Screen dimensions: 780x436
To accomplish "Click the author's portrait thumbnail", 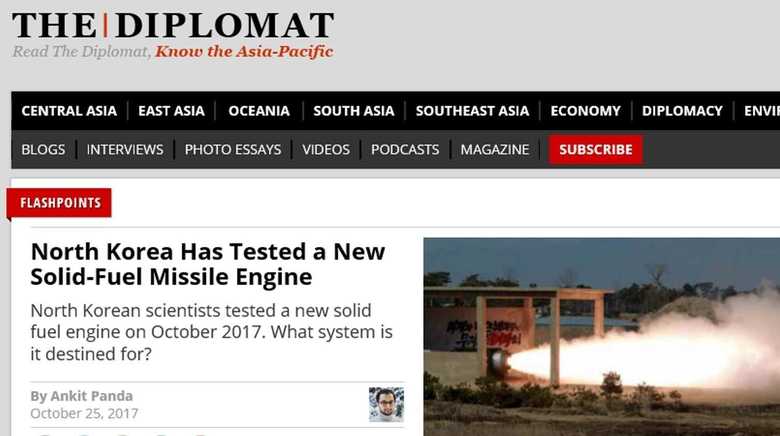I will click(x=387, y=405).
